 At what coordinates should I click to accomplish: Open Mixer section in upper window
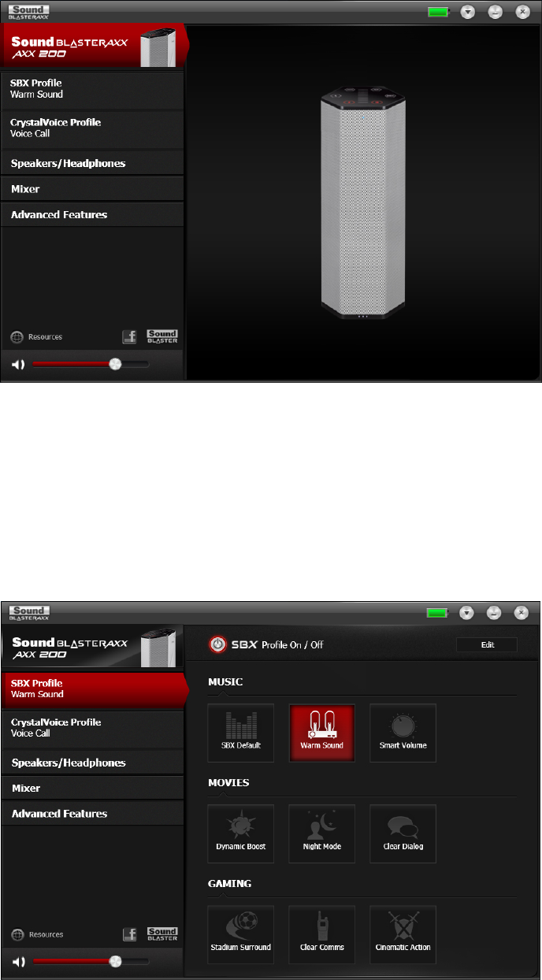coord(92,189)
